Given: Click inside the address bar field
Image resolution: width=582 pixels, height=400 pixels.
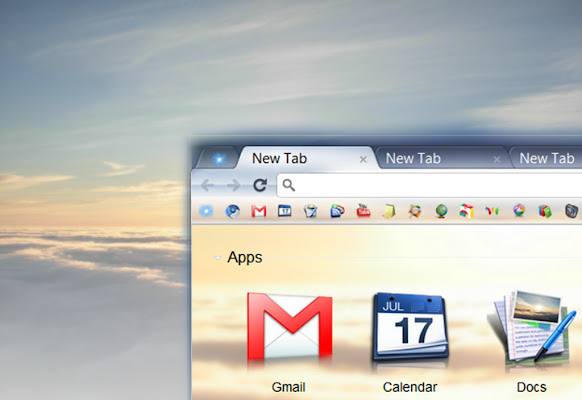Looking at the screenshot, I should click(x=429, y=185).
